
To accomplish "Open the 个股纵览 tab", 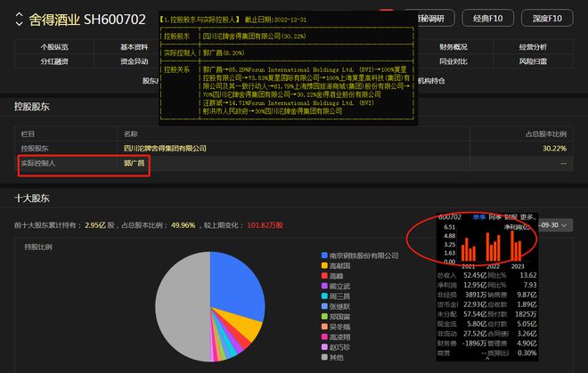I will pos(54,47).
